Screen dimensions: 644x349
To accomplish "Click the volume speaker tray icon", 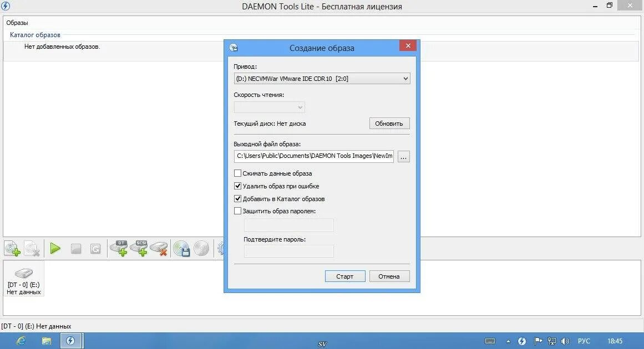I will [565, 341].
